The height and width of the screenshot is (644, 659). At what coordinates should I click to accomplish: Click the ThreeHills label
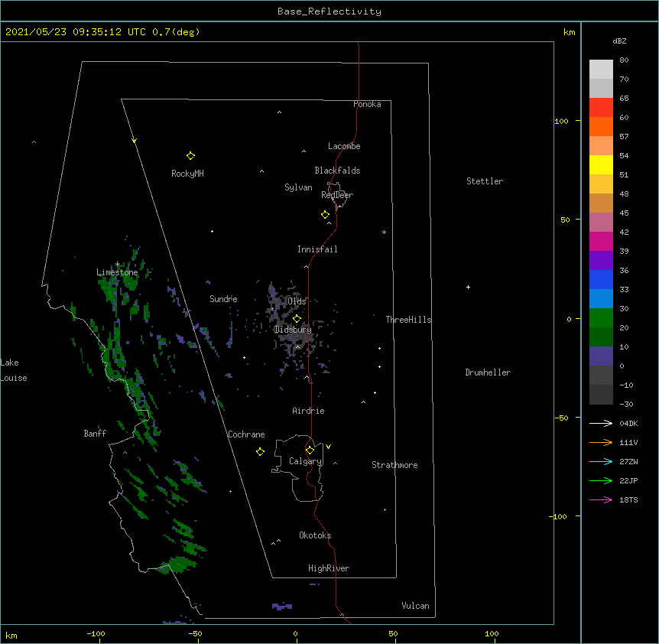[408, 320]
